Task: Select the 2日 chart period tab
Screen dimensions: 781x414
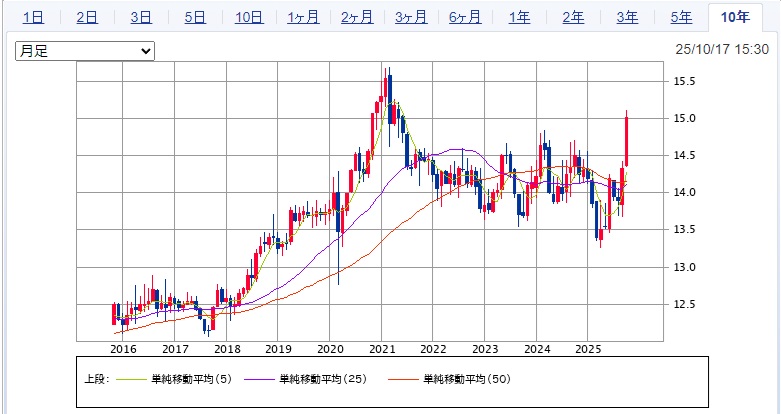Action: [x=87, y=17]
